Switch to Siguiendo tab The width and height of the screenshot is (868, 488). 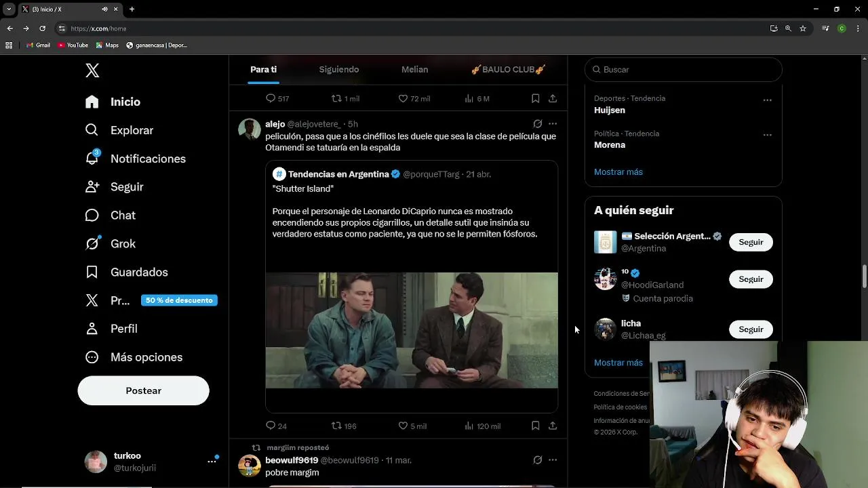pyautogui.click(x=339, y=69)
